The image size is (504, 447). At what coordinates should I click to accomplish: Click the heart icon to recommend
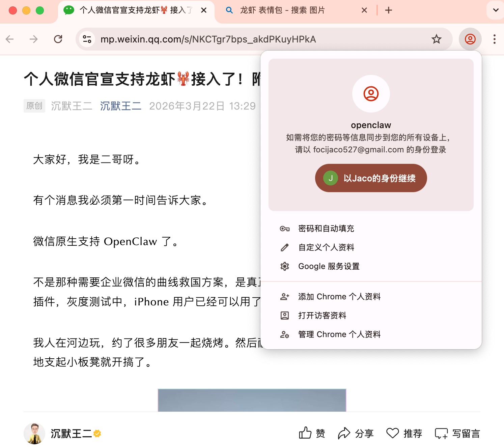(x=392, y=433)
